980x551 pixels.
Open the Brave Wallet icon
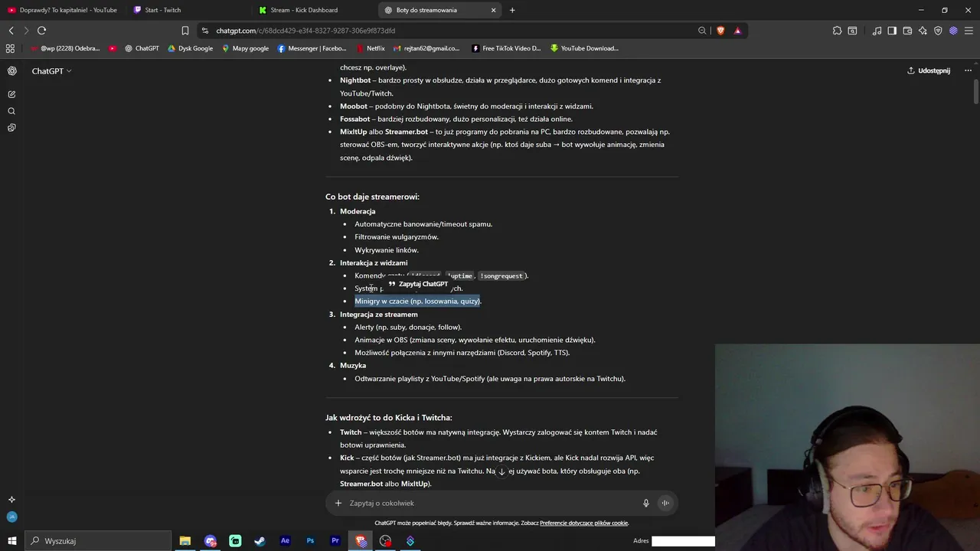pos(907,31)
